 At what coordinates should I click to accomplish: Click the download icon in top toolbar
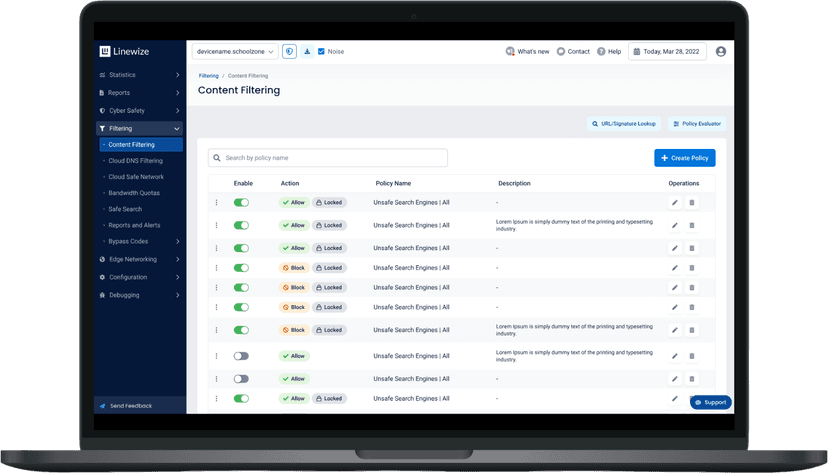click(307, 51)
